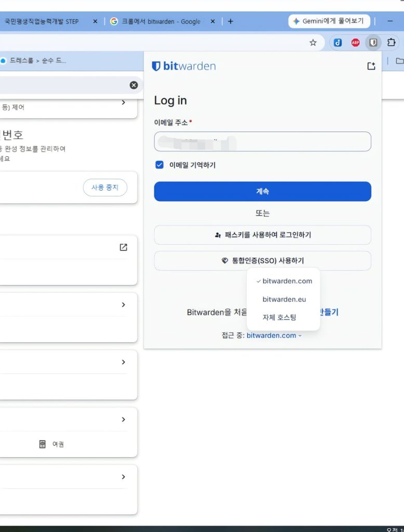Open the external link icon on card
Image resolution: width=404 pixels, height=532 pixels.
pos(124,247)
